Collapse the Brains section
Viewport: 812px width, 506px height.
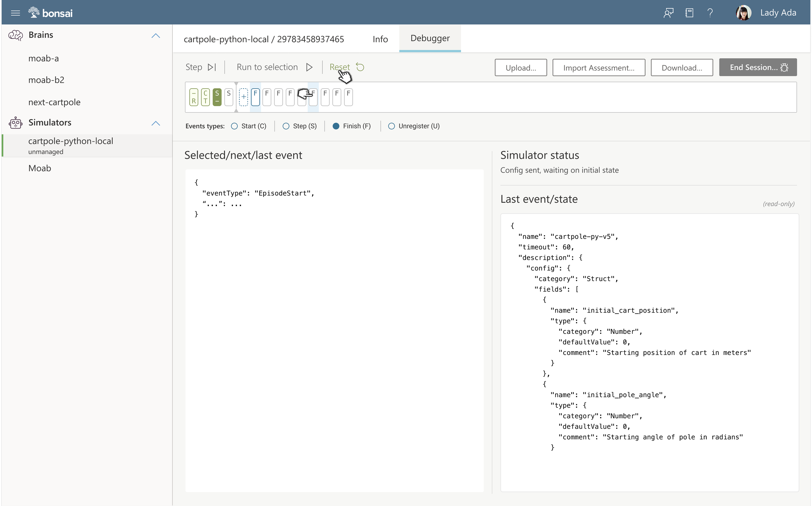[156, 36]
